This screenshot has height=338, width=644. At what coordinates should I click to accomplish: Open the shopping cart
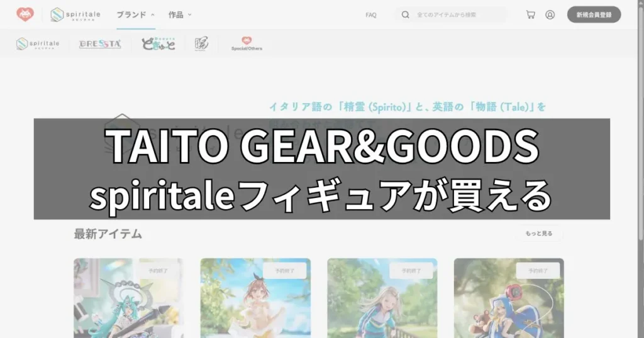531,15
